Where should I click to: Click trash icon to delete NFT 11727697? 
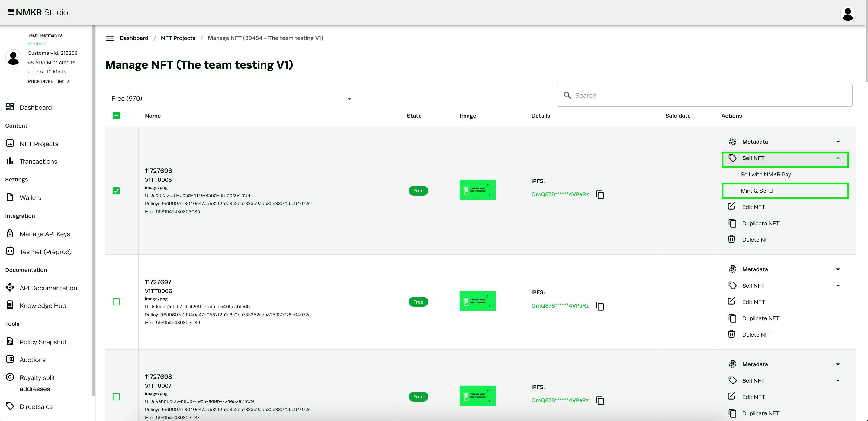click(x=731, y=334)
